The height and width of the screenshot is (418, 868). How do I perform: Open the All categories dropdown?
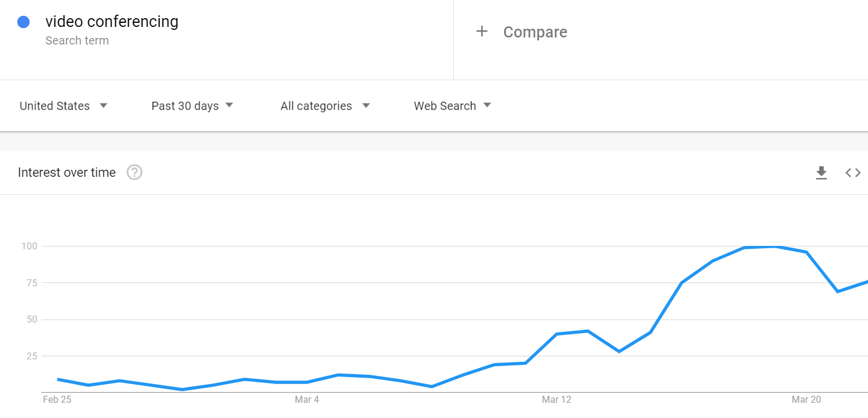coord(325,106)
